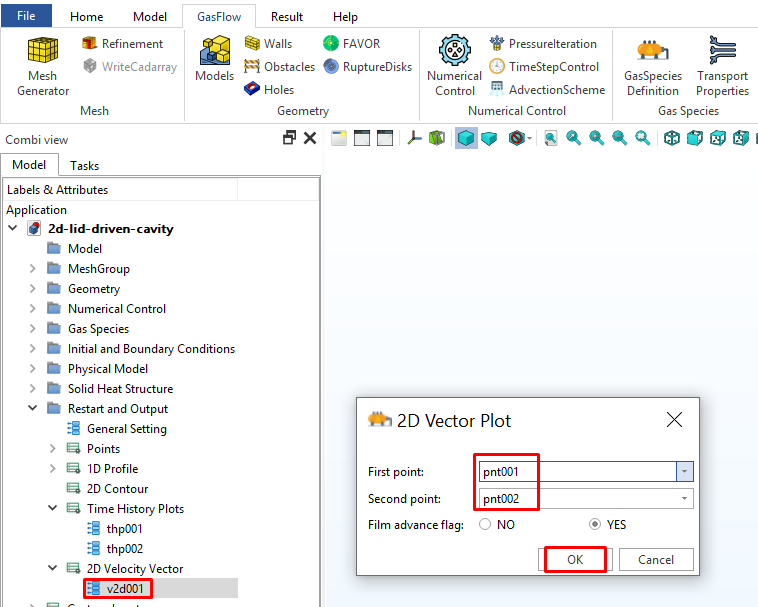
Task: Click the Models geometry icon
Action: [214, 58]
